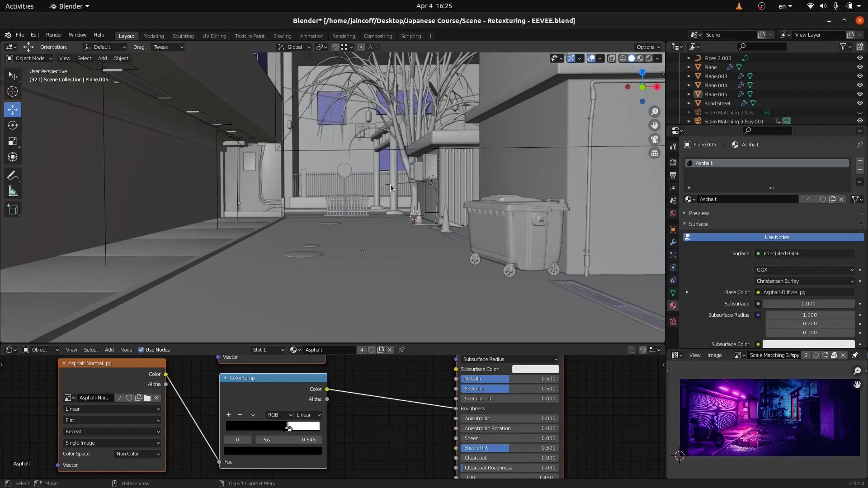Open the Texture properties checker tab
868x488 pixels.
tap(673, 322)
